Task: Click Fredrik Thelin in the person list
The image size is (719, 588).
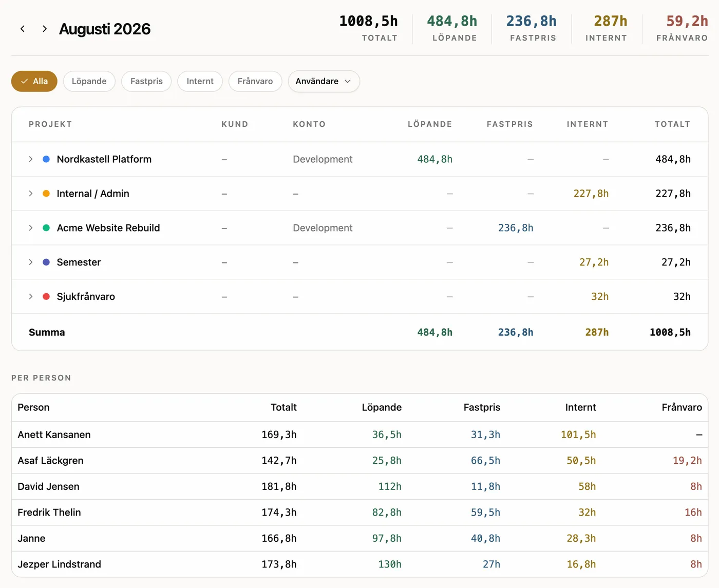Action: point(49,513)
